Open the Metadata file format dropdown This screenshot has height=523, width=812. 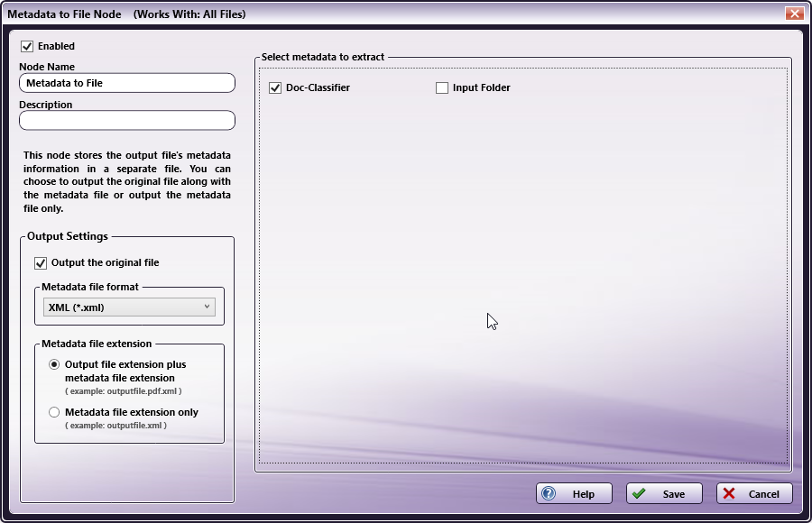coord(129,307)
